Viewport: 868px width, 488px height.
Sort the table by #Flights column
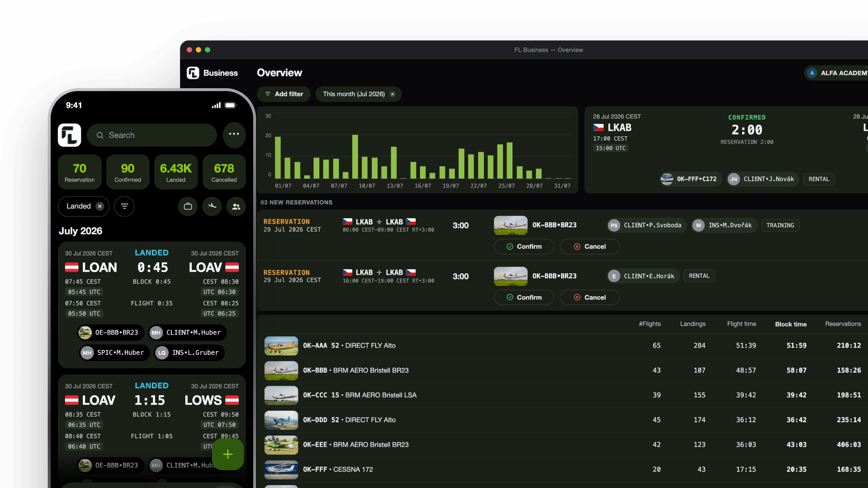click(x=650, y=324)
